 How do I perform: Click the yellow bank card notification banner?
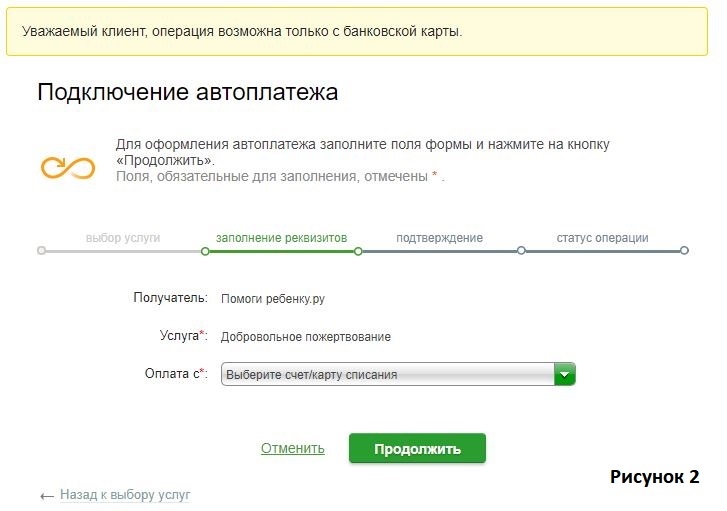[362, 31]
